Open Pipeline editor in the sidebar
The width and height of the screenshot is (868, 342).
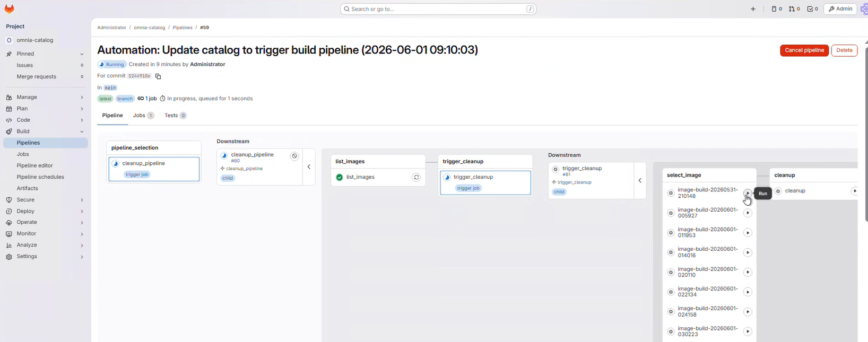(46, 166)
